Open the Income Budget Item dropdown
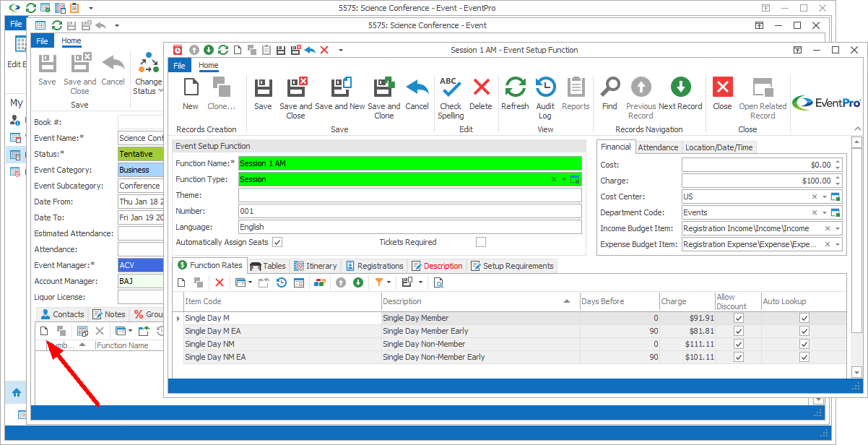This screenshot has height=445, width=868. (x=837, y=228)
